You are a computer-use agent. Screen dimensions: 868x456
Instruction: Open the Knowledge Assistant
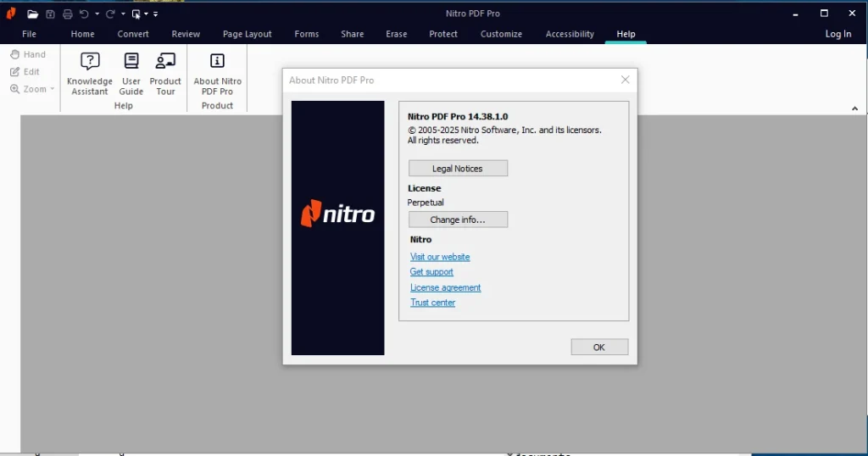89,73
